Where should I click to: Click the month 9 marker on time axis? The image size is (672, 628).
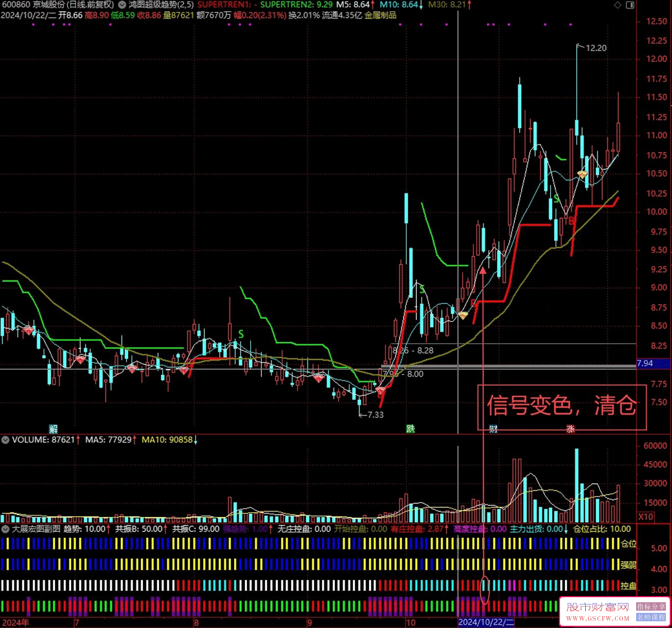point(310,622)
